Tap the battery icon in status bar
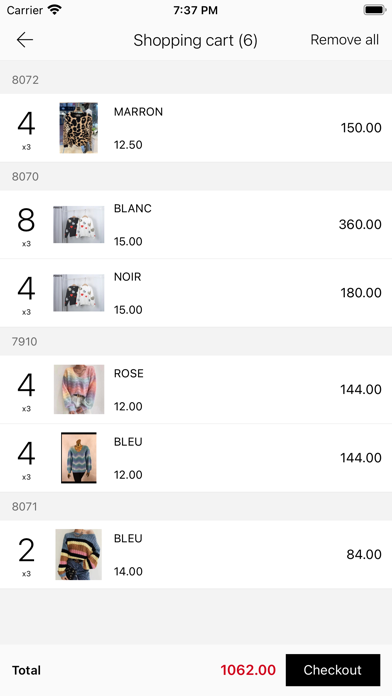The width and height of the screenshot is (392, 696). tap(374, 10)
